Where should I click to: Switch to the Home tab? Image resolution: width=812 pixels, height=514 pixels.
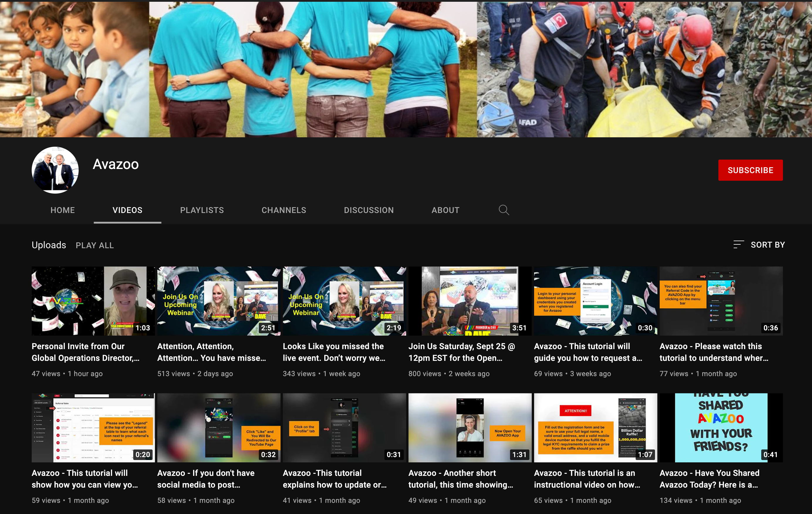click(63, 210)
